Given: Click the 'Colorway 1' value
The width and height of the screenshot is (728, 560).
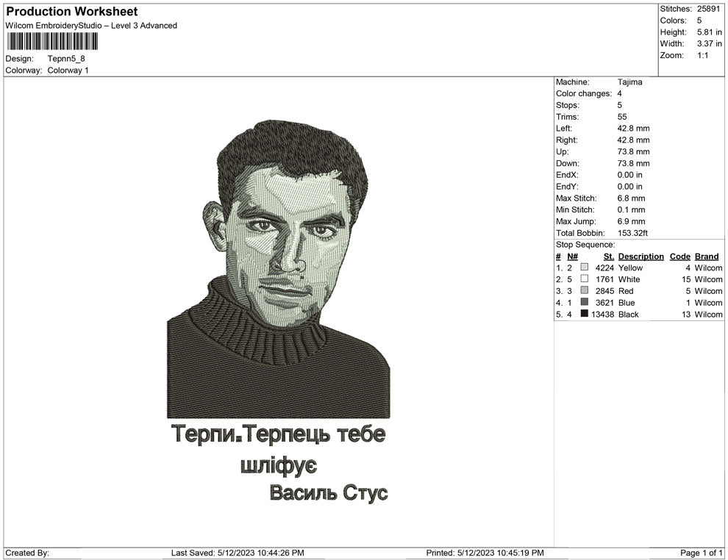Looking at the screenshot, I should point(68,70).
